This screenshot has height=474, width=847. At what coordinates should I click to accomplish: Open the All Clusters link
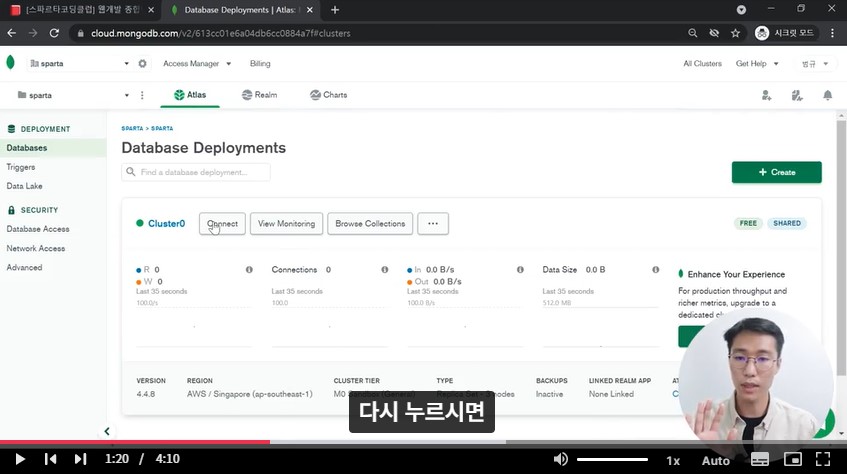pyautogui.click(x=702, y=63)
